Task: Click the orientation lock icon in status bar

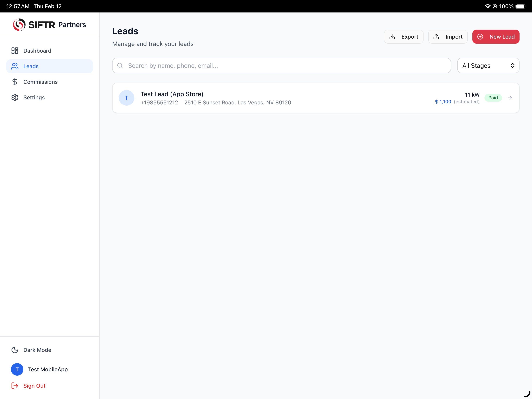Action: click(495, 6)
